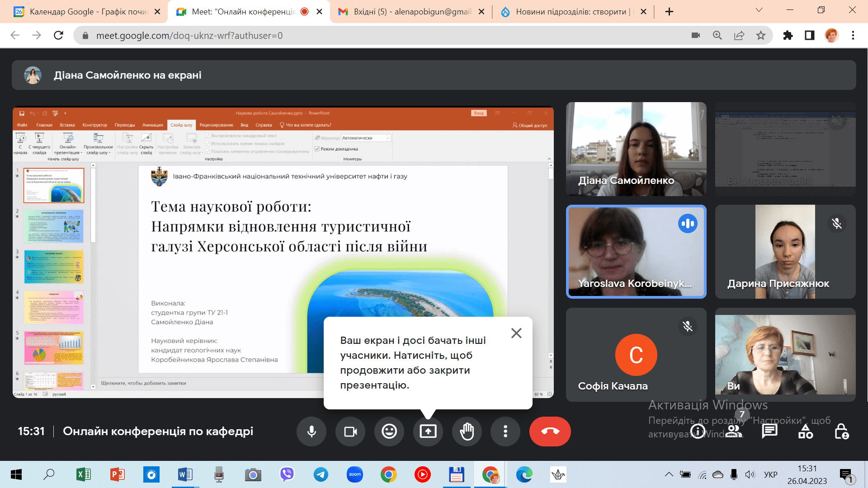The image size is (868, 488).
Task: Open the more options three-dot menu
Action: 505,432
